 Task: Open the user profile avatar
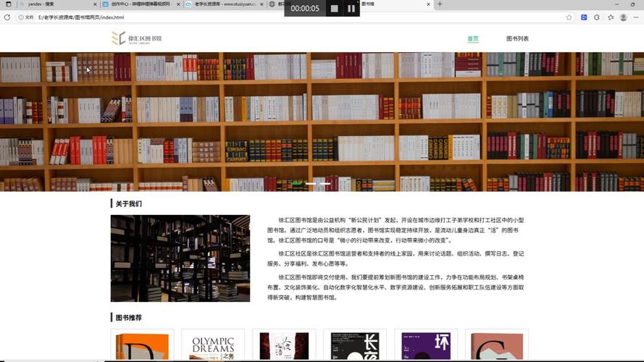coord(624,17)
